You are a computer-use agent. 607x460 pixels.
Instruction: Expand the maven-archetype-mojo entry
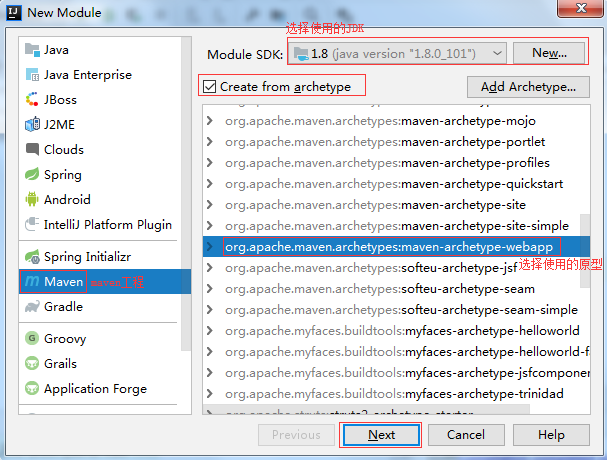pyautogui.click(x=210, y=121)
